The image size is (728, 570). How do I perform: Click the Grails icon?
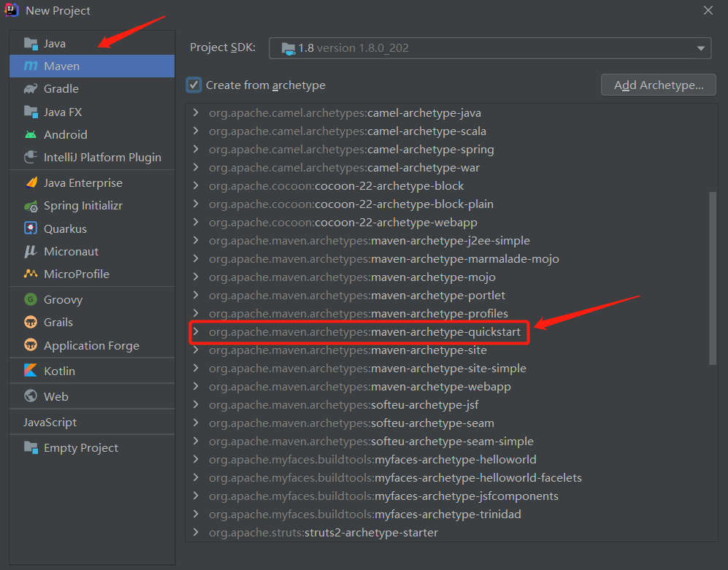[x=31, y=322]
